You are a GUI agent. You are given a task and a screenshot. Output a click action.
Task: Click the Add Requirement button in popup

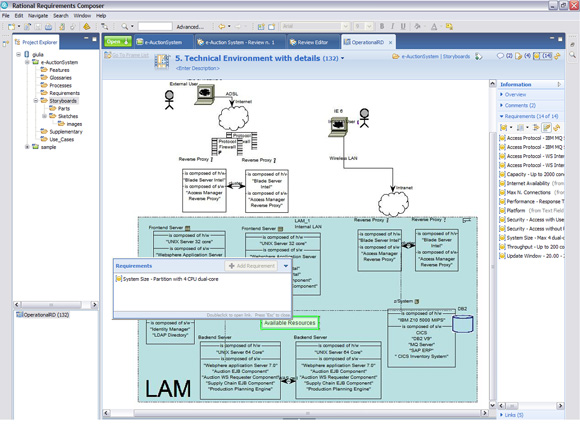252,266
